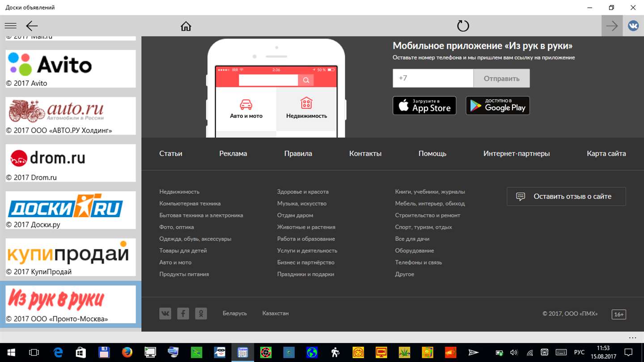Open the Интернет-партнеры section

tap(517, 153)
